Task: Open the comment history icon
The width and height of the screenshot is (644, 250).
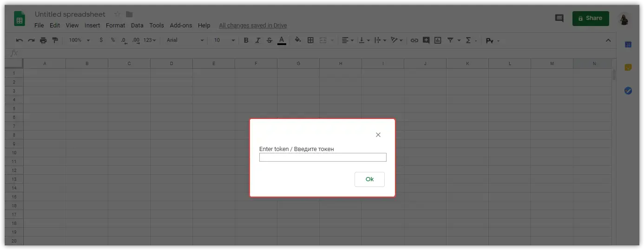Action: [559, 18]
